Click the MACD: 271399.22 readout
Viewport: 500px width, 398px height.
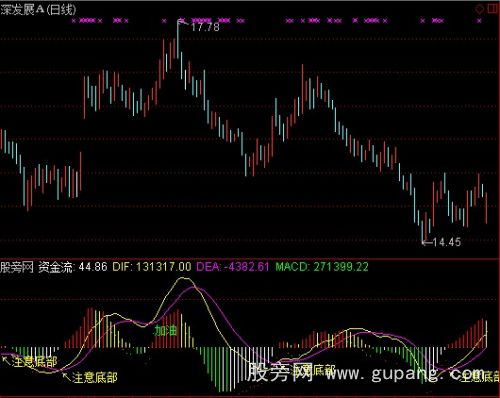click(322, 267)
